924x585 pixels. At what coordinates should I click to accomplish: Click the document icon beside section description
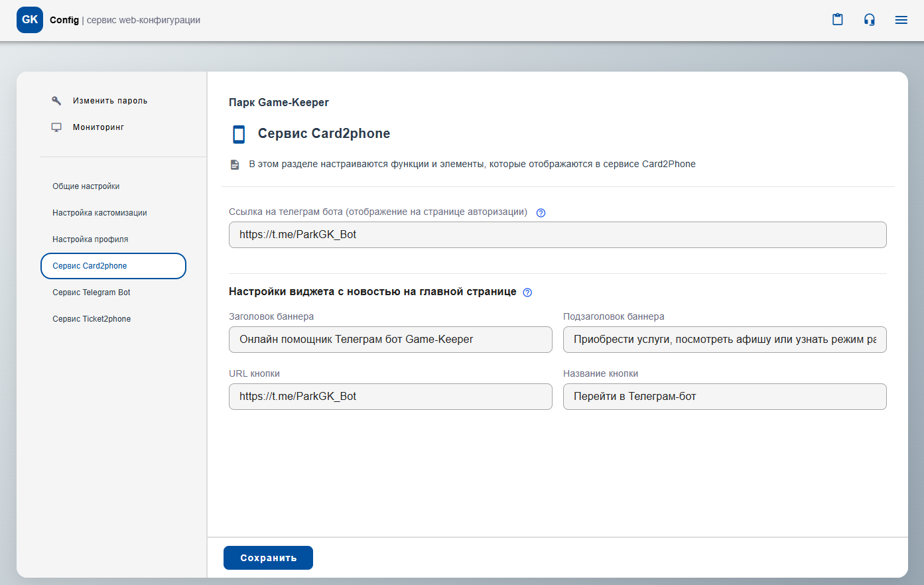[x=235, y=164]
